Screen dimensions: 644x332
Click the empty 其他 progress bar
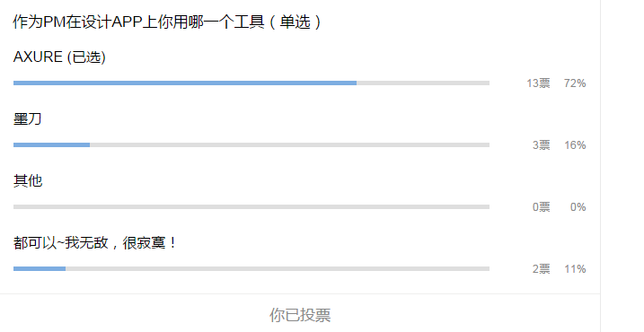tap(251, 207)
